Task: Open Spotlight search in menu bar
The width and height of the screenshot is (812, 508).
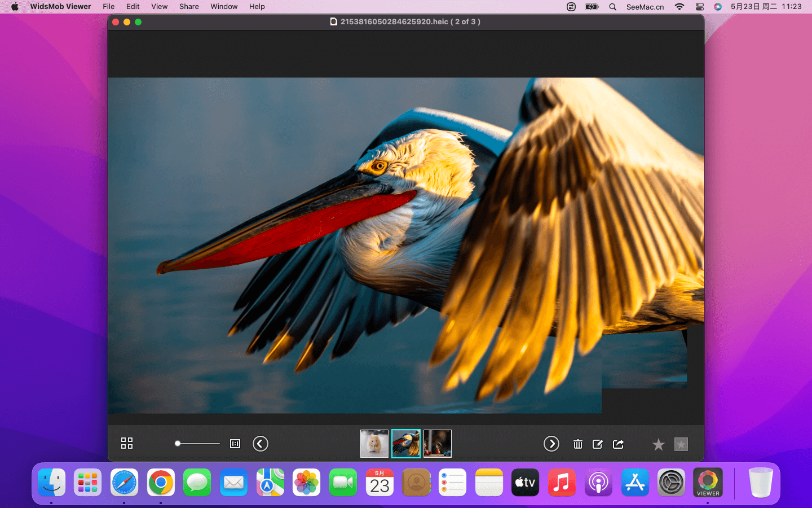Action: [612, 7]
